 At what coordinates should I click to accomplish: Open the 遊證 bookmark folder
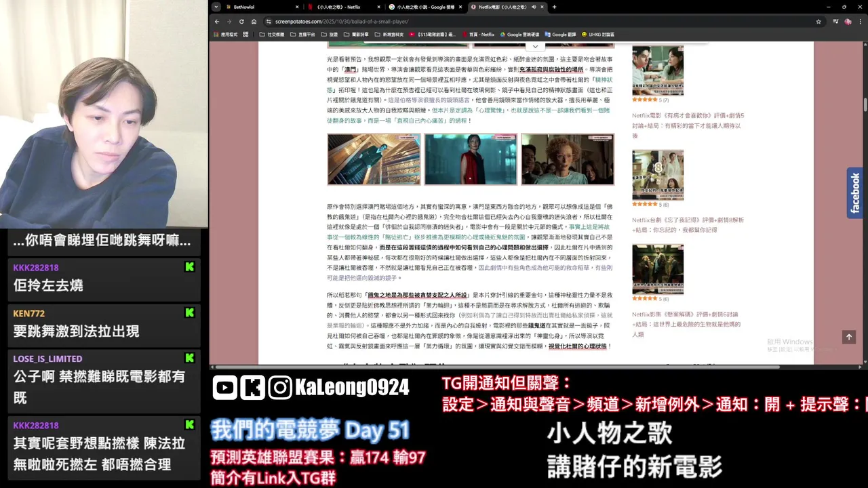pyautogui.click(x=329, y=34)
